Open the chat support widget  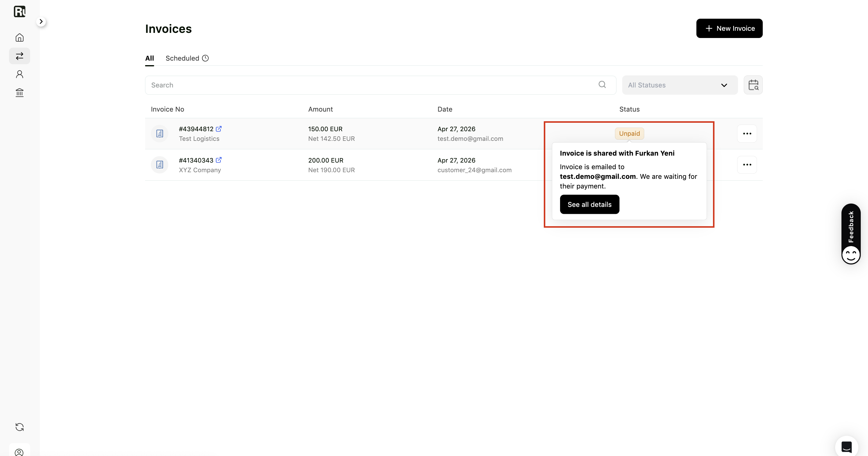(846, 447)
